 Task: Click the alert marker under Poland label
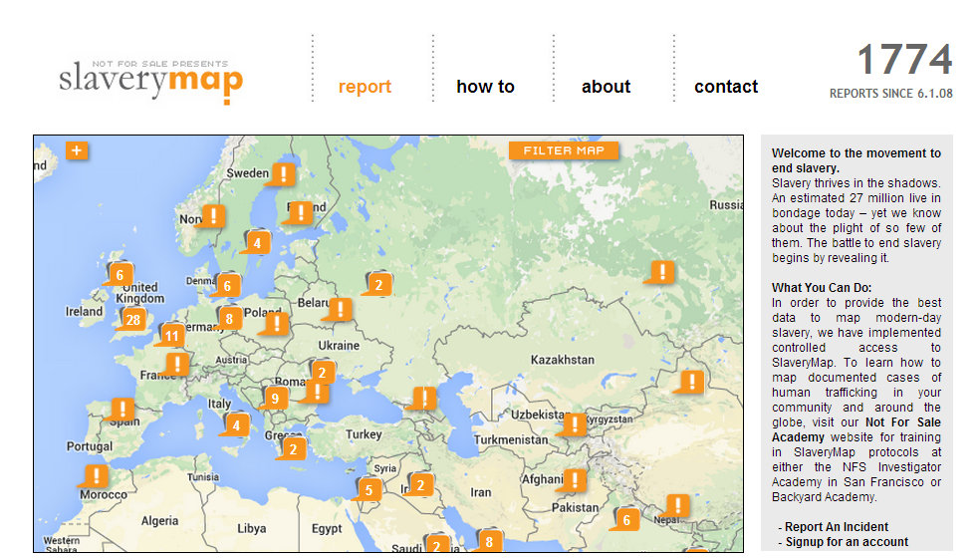(x=276, y=324)
